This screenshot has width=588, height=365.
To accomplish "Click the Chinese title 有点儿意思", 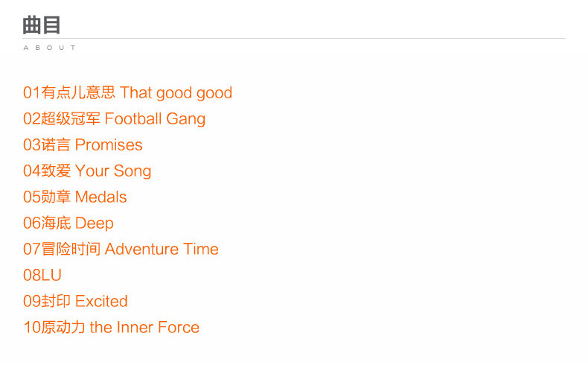I will pos(78,92).
